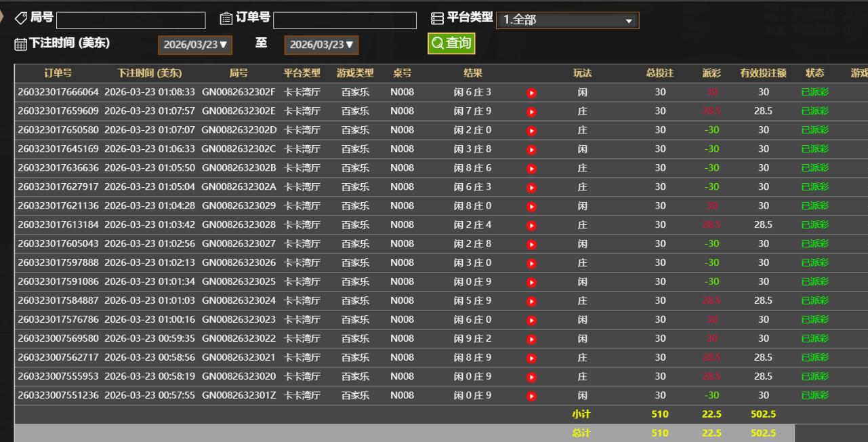Screen dimensions: 868x442
Task: Click the 派彩 payout column header
Action: click(x=711, y=73)
